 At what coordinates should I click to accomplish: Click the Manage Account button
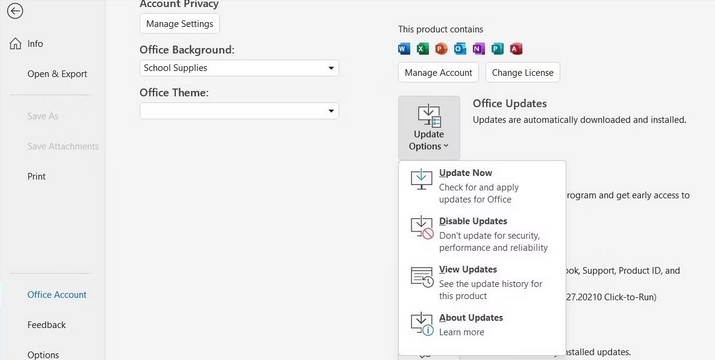click(438, 73)
